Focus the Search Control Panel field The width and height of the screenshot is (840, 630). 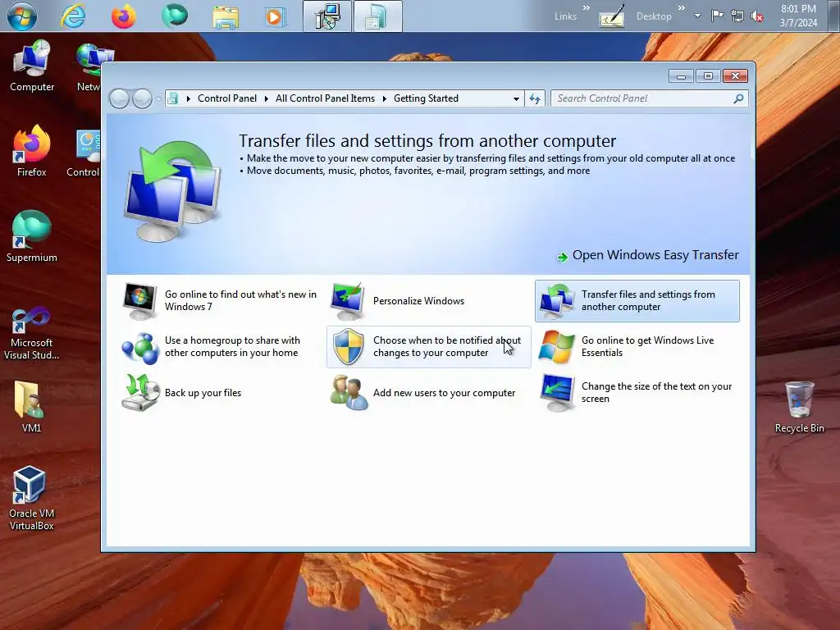(x=643, y=98)
